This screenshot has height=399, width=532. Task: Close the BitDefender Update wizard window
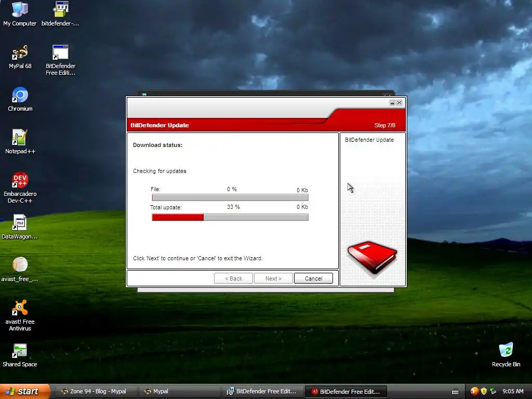tap(400, 102)
